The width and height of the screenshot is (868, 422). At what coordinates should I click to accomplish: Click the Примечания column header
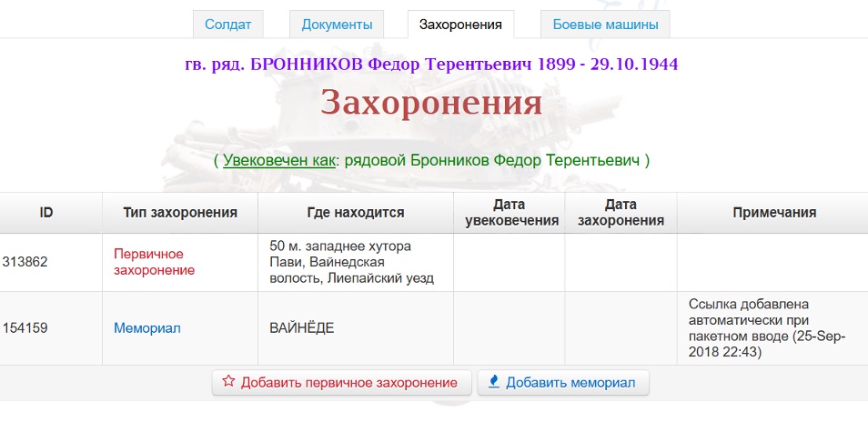(773, 213)
